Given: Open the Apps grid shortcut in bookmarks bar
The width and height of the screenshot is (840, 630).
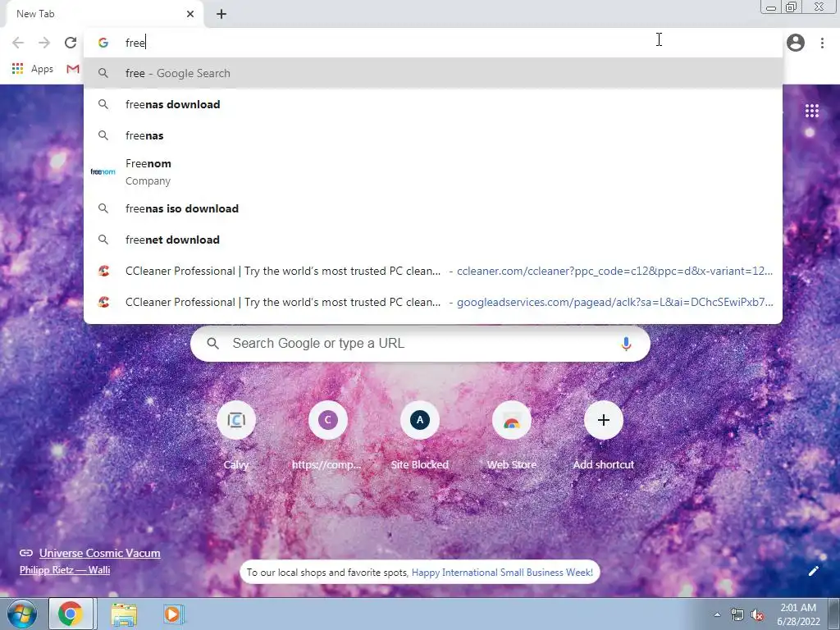Looking at the screenshot, I should coord(33,69).
